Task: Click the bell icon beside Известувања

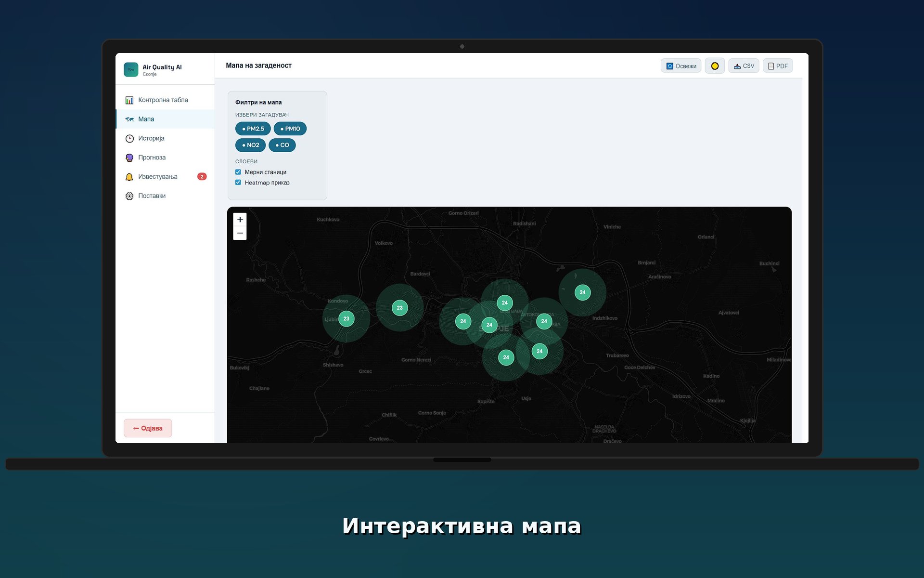Action: [129, 177]
